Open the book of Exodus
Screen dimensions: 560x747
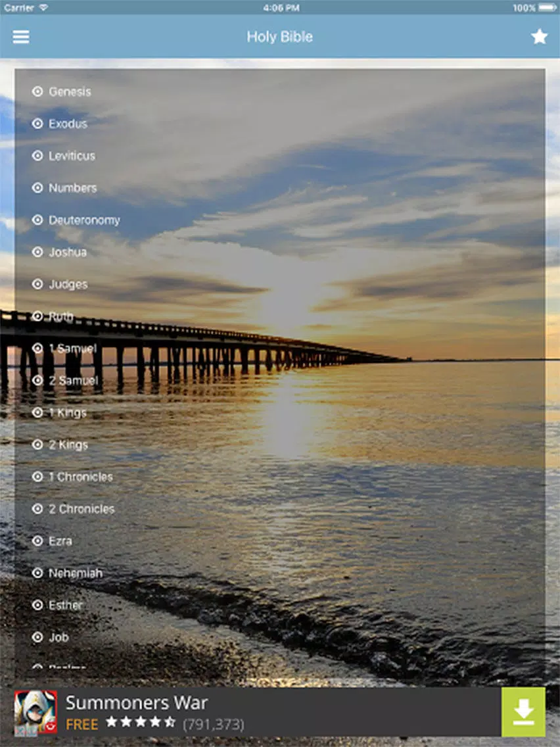click(68, 124)
